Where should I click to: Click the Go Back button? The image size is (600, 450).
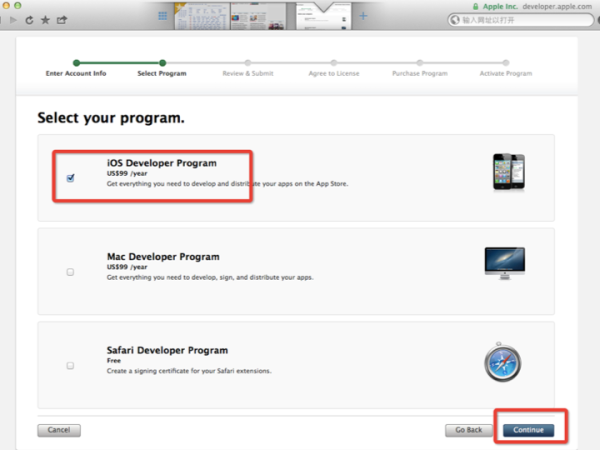click(469, 430)
